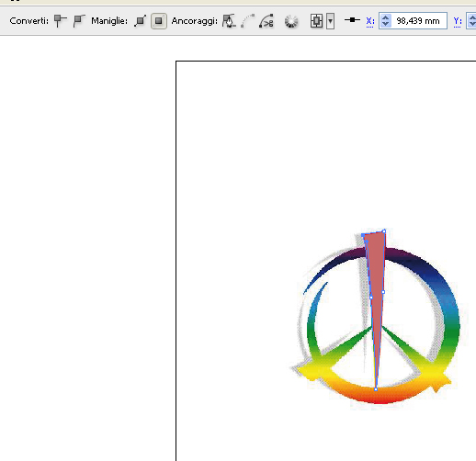Select the bottom anchor point of red shape

[376, 389]
